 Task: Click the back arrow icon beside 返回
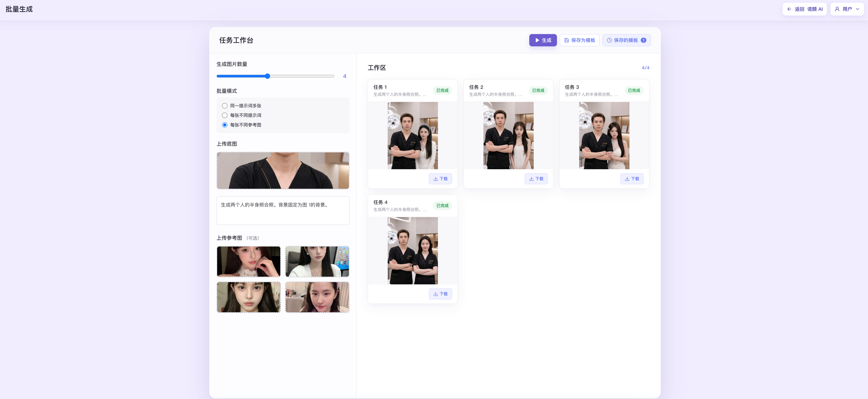tap(789, 9)
